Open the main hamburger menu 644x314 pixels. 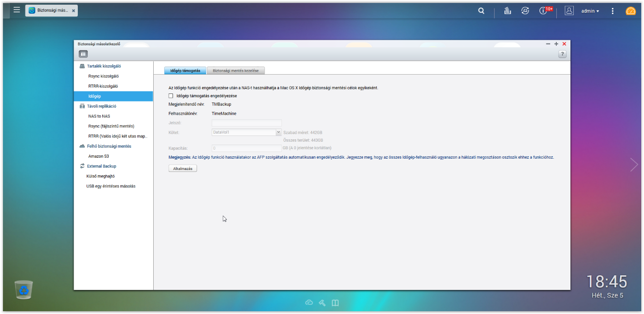[17, 10]
